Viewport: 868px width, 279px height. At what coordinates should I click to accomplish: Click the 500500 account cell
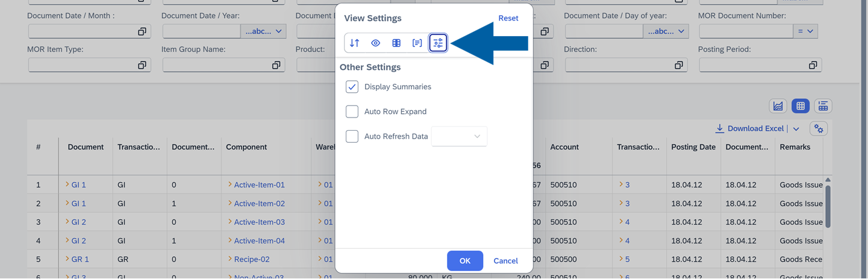pyautogui.click(x=564, y=260)
